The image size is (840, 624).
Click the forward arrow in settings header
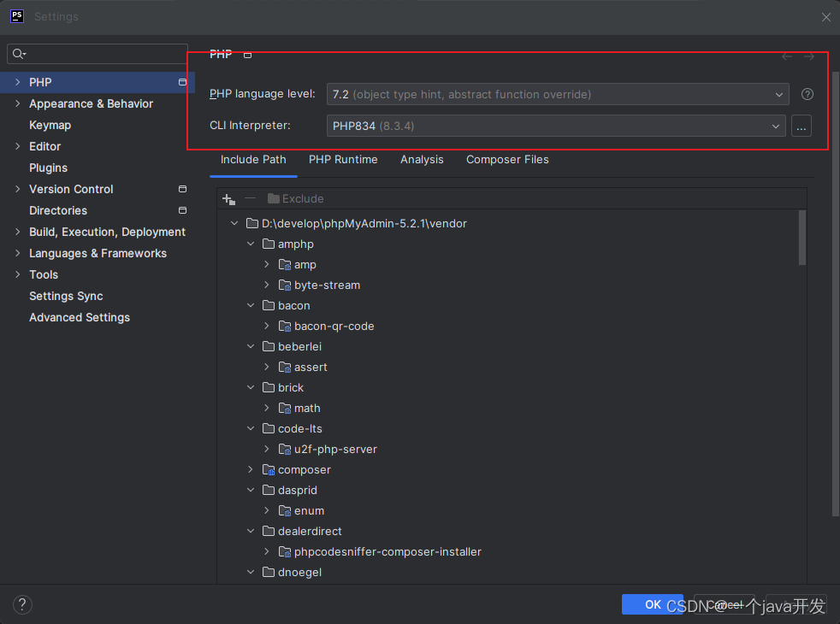pyautogui.click(x=808, y=54)
